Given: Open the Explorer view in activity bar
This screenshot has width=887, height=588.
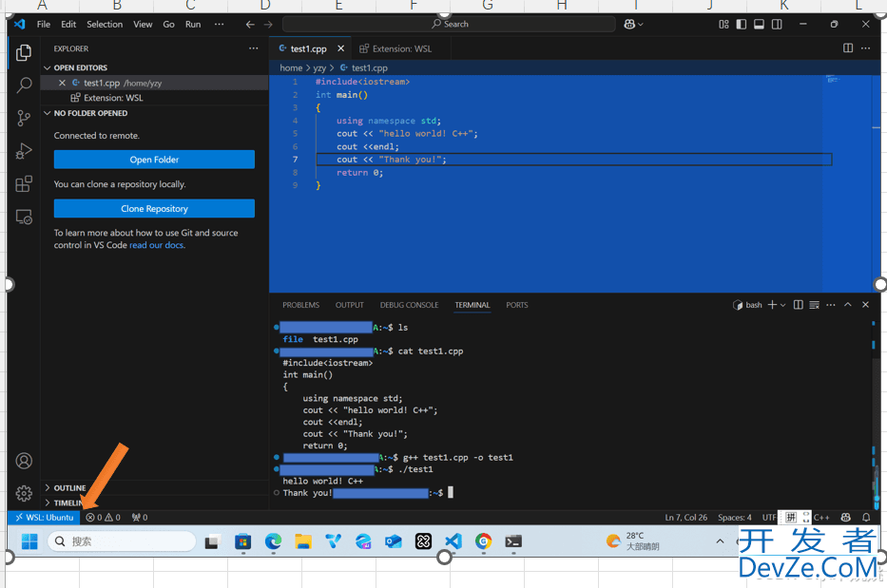Looking at the screenshot, I should (24, 52).
